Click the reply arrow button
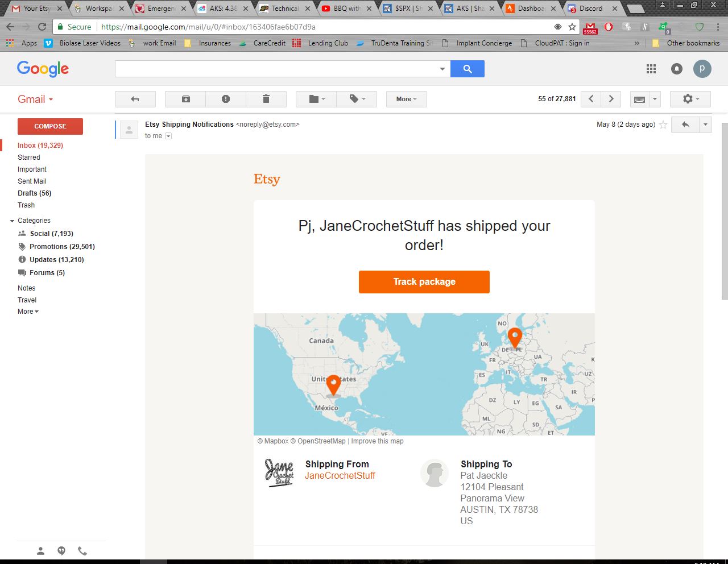 tap(685, 125)
